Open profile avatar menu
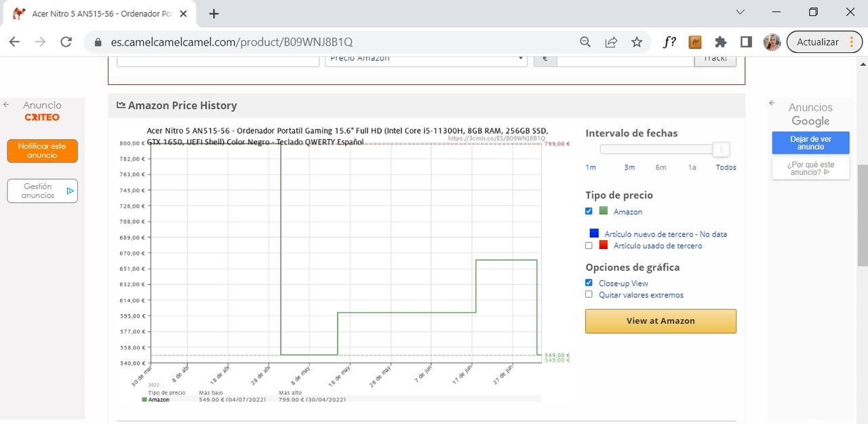 (x=772, y=42)
